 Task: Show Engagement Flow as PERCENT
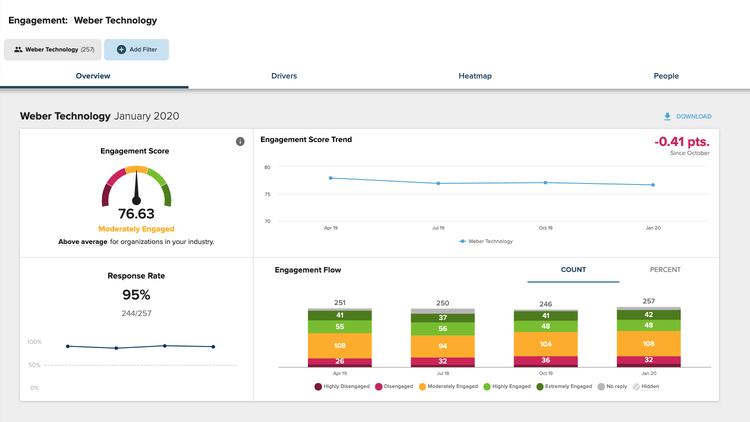pyautogui.click(x=665, y=270)
